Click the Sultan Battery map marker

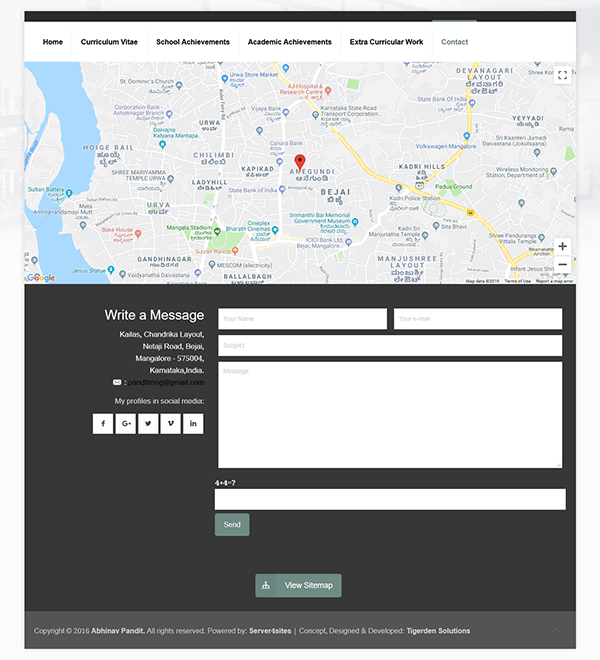click(69, 193)
